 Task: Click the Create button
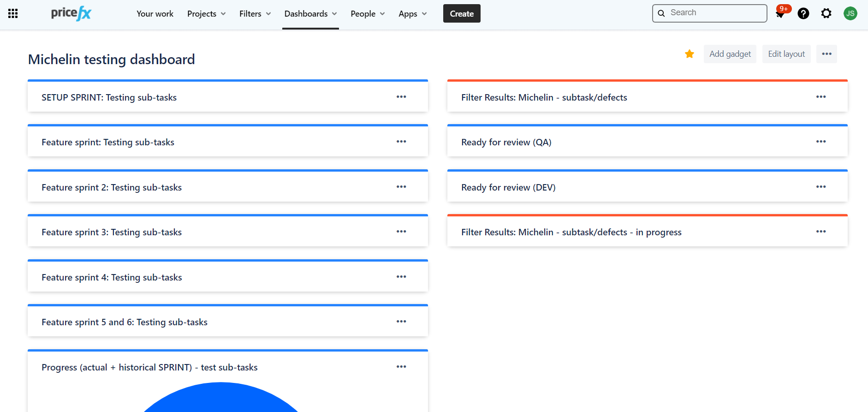[x=462, y=14]
